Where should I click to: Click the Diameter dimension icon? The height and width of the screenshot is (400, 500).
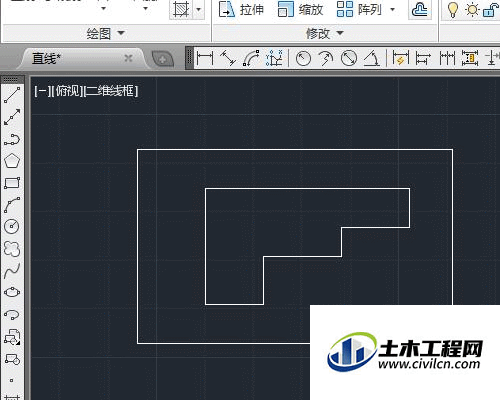point(349,59)
